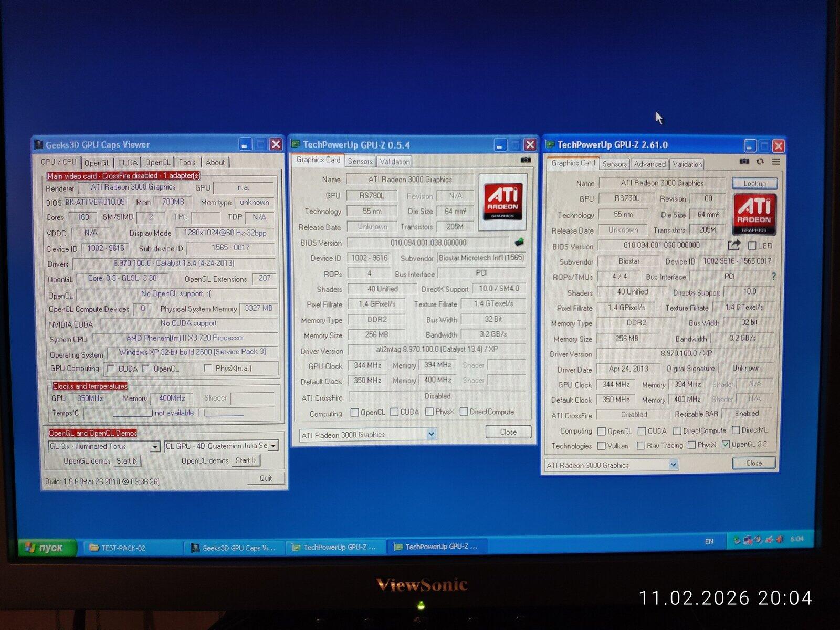
Task: Toggle the CUDA checkbox in GPU-Z 2.61.0
Action: tap(642, 431)
